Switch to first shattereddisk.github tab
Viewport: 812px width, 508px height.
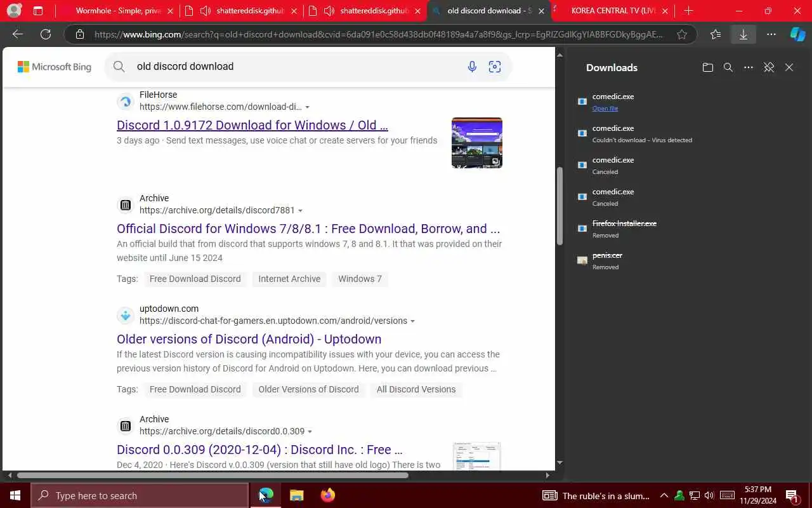[240, 11]
